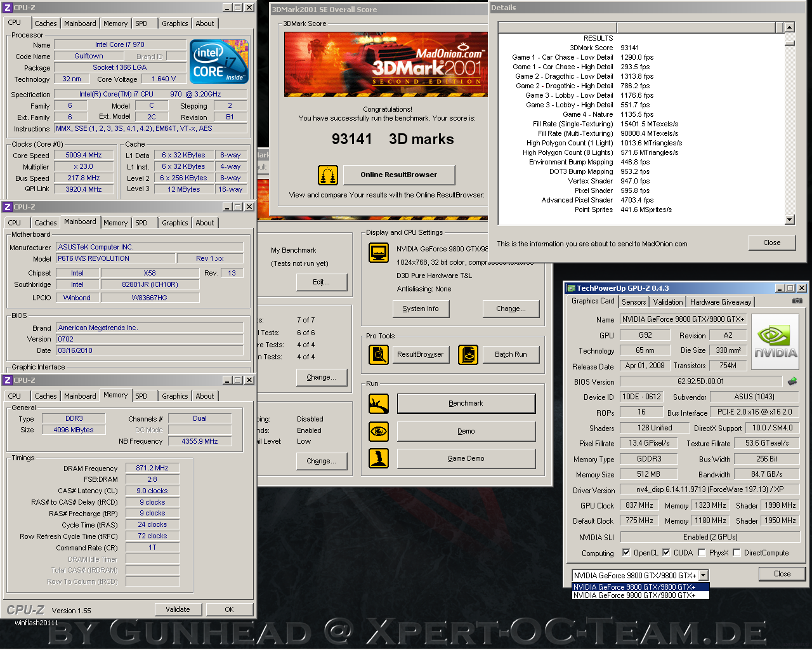
Task: Click Close button in Details window
Action: (x=772, y=242)
